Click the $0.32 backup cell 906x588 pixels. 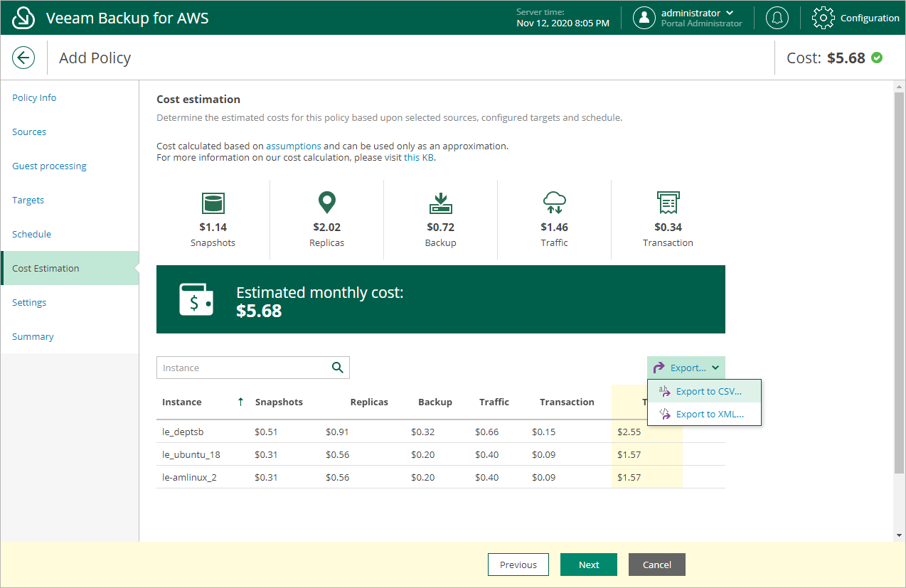[423, 432]
